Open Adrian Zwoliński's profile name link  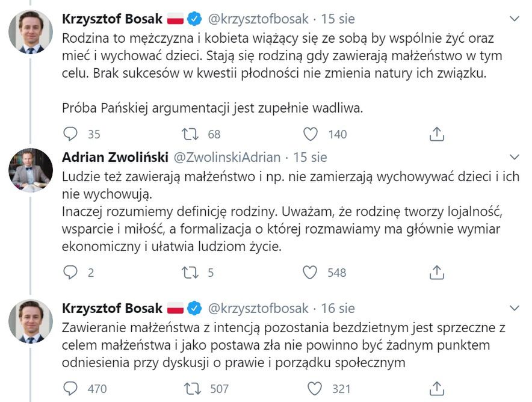(x=115, y=158)
